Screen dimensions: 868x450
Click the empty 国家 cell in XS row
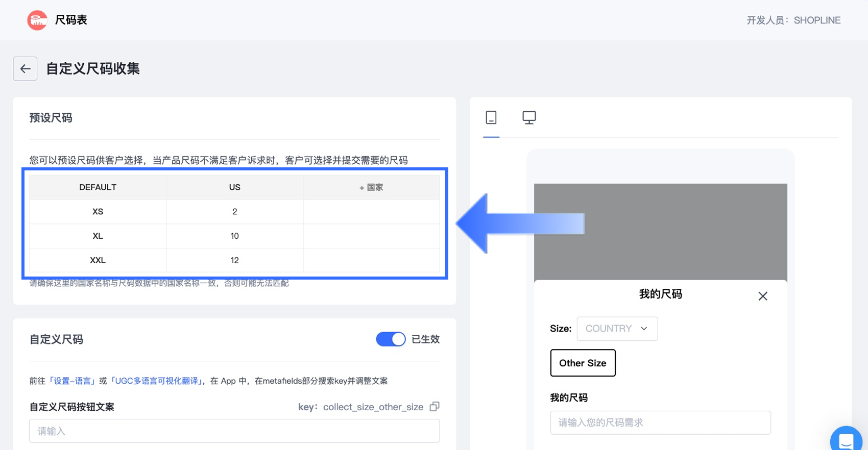tap(371, 212)
